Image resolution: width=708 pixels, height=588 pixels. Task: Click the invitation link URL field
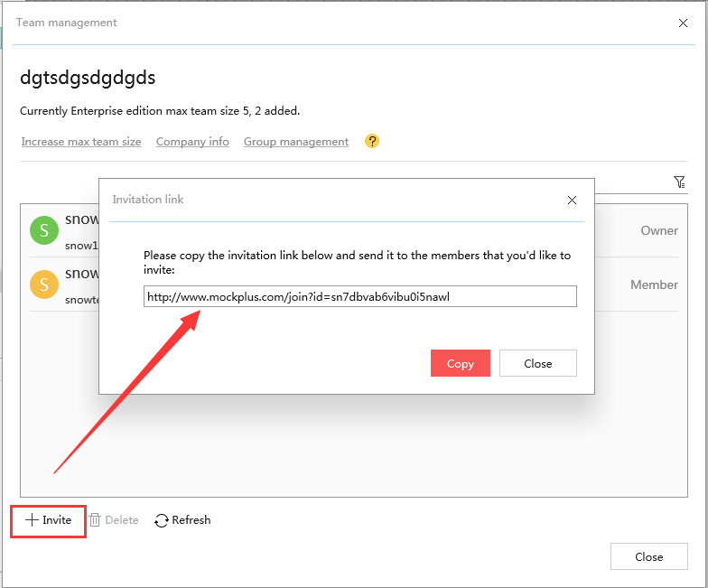(359, 296)
